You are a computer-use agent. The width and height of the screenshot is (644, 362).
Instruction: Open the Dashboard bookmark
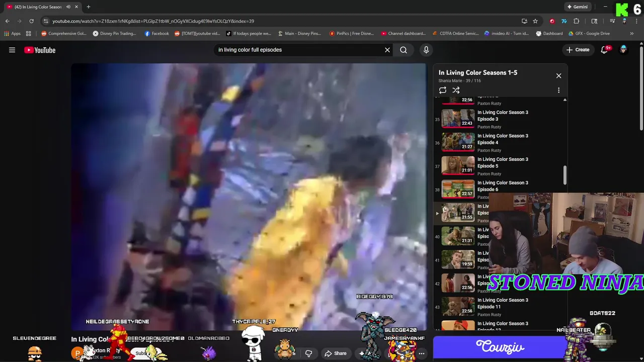coord(549,34)
